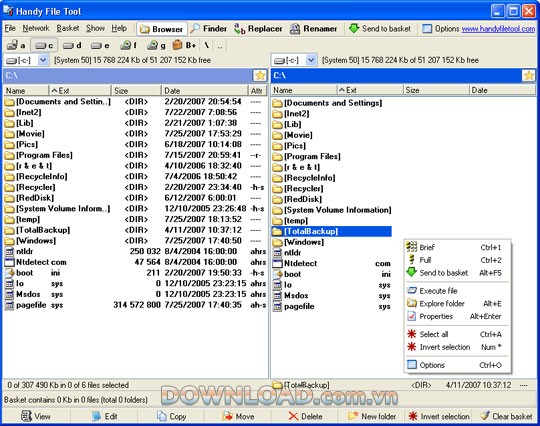Click the View button in the bottom bar
This screenshot has height=426, width=540.
(36, 416)
